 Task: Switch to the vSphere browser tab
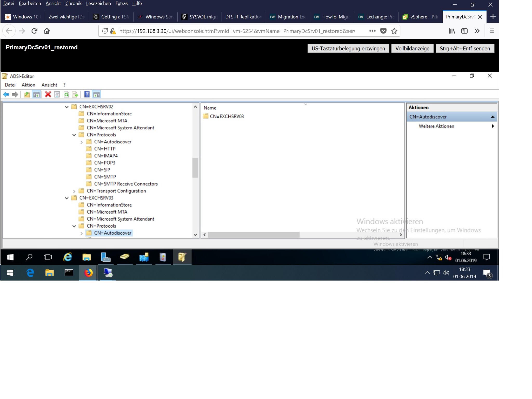coord(420,17)
